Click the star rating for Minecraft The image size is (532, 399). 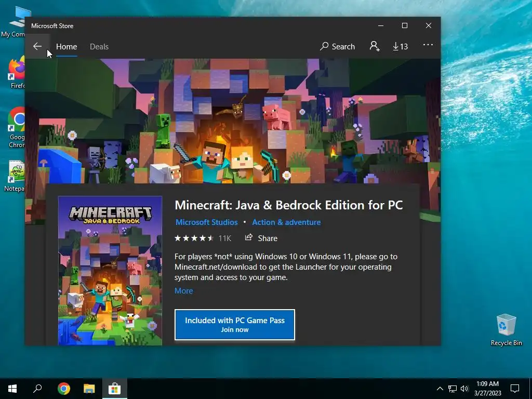[194, 238]
